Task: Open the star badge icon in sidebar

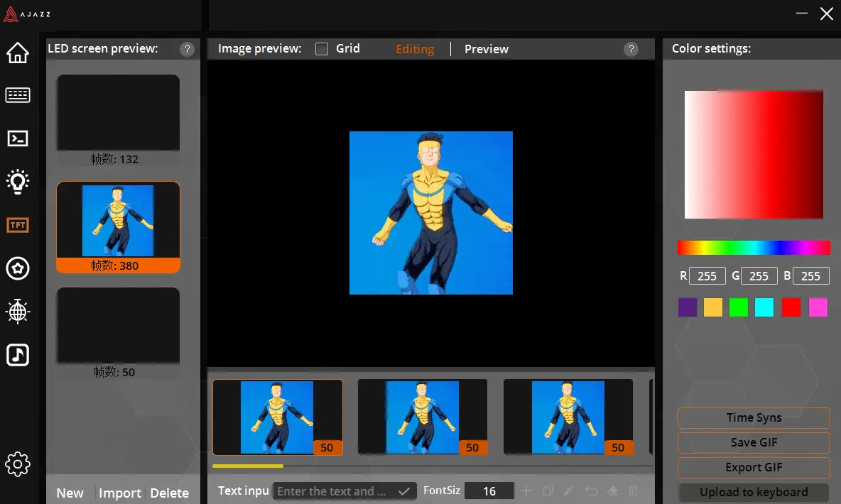Action: pyautogui.click(x=18, y=268)
